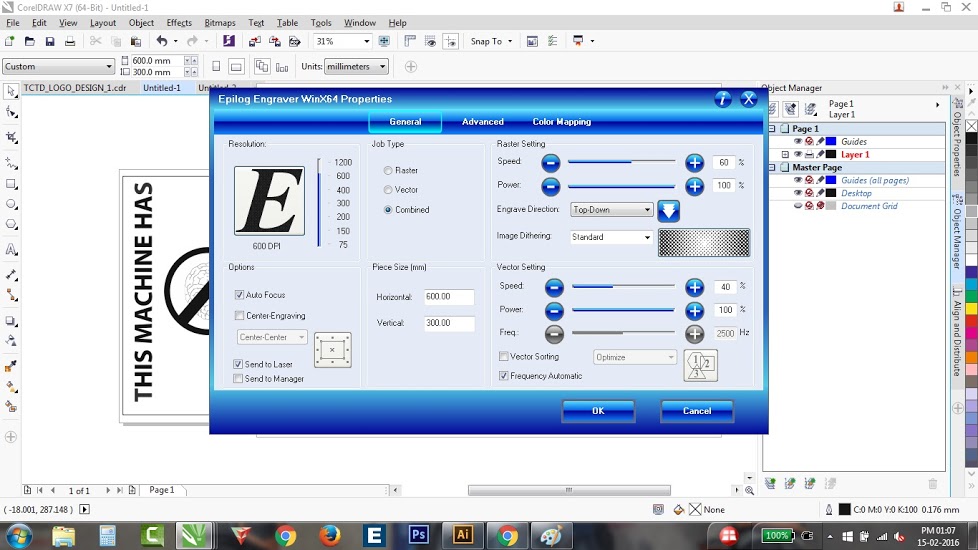Click the Windows Start button

coord(17,536)
